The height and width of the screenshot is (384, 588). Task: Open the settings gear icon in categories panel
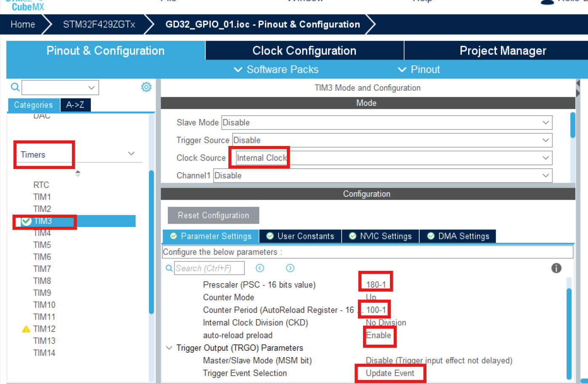tap(146, 87)
